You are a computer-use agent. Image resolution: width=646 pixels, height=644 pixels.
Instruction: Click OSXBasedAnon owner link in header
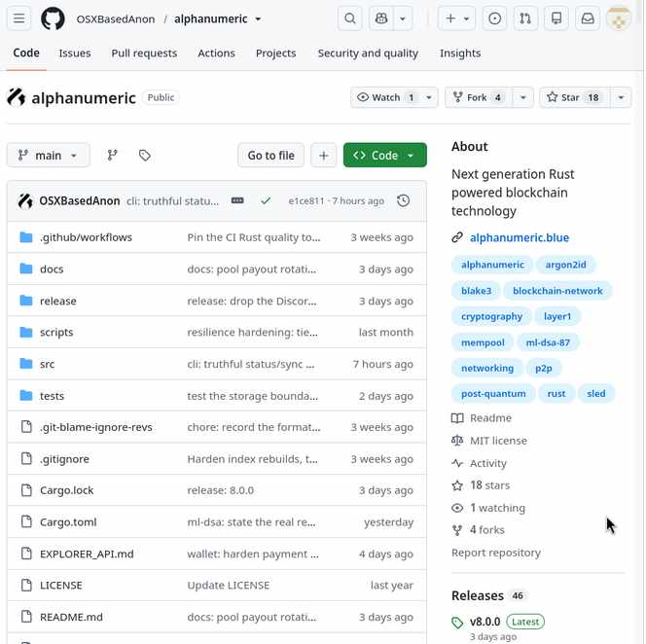tap(116, 18)
